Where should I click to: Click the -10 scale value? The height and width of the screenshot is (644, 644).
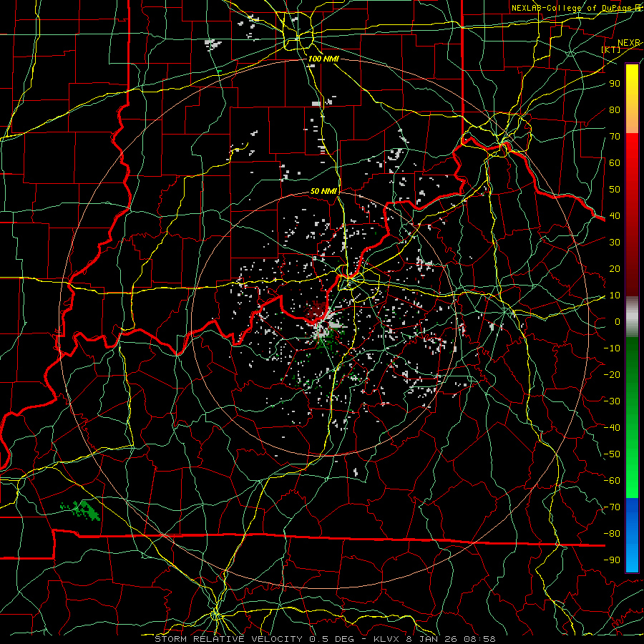[x=612, y=348]
